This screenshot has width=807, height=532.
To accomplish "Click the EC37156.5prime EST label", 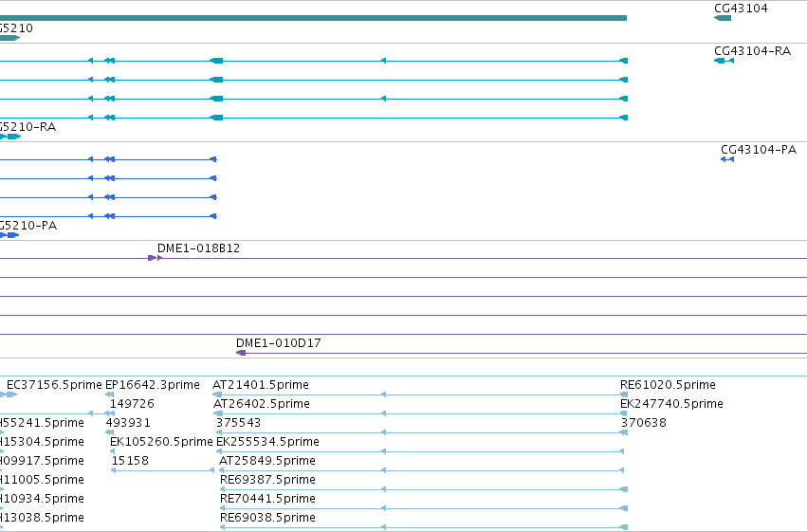I will [x=54, y=385].
